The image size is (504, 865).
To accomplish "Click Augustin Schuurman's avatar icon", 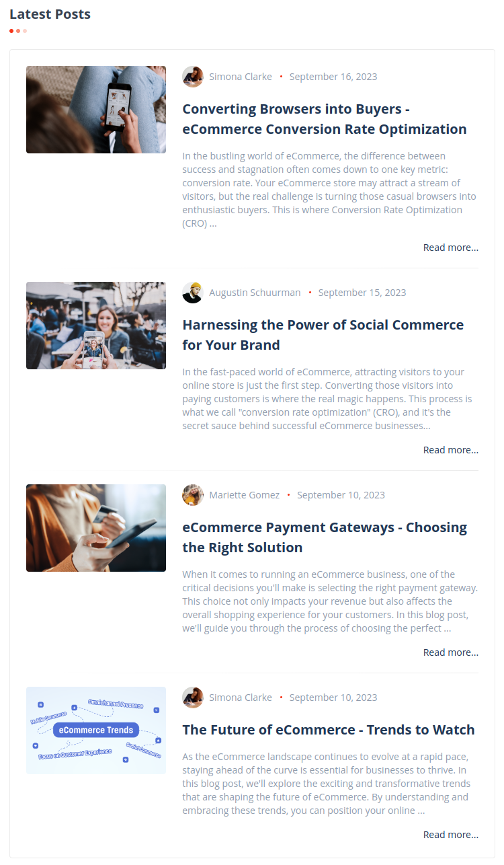I will [193, 293].
